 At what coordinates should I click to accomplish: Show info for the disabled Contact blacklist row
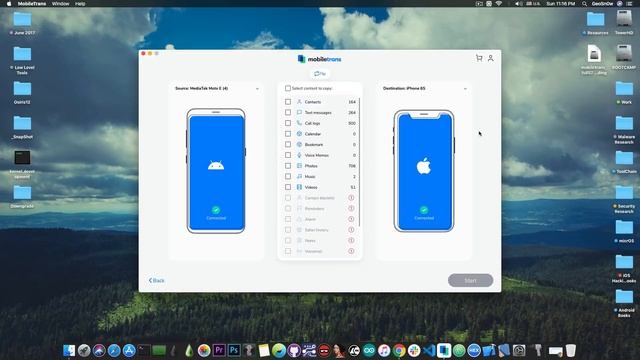351,198
